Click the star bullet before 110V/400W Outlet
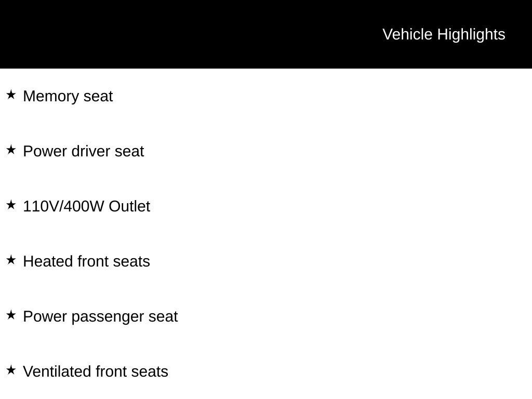Image resolution: width=532 pixels, height=399 pixels. click(x=11, y=205)
